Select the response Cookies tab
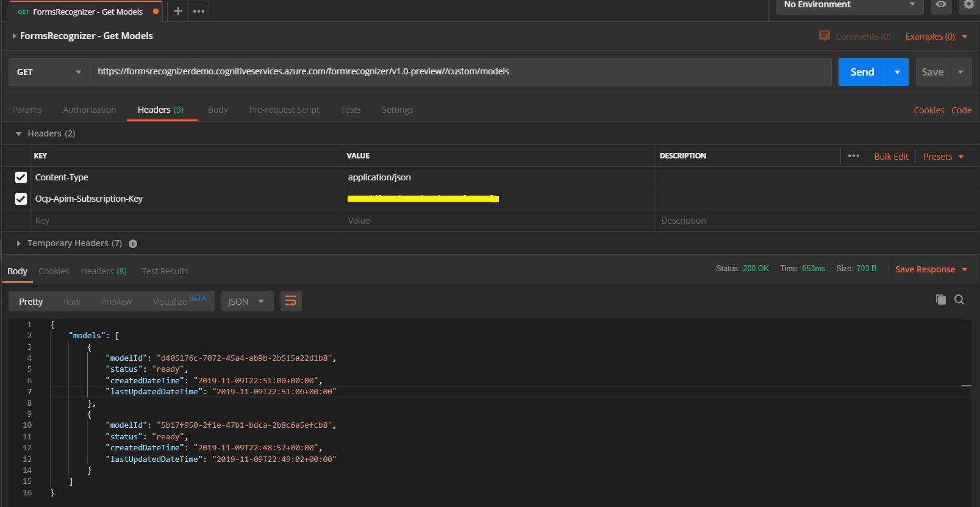 54,271
